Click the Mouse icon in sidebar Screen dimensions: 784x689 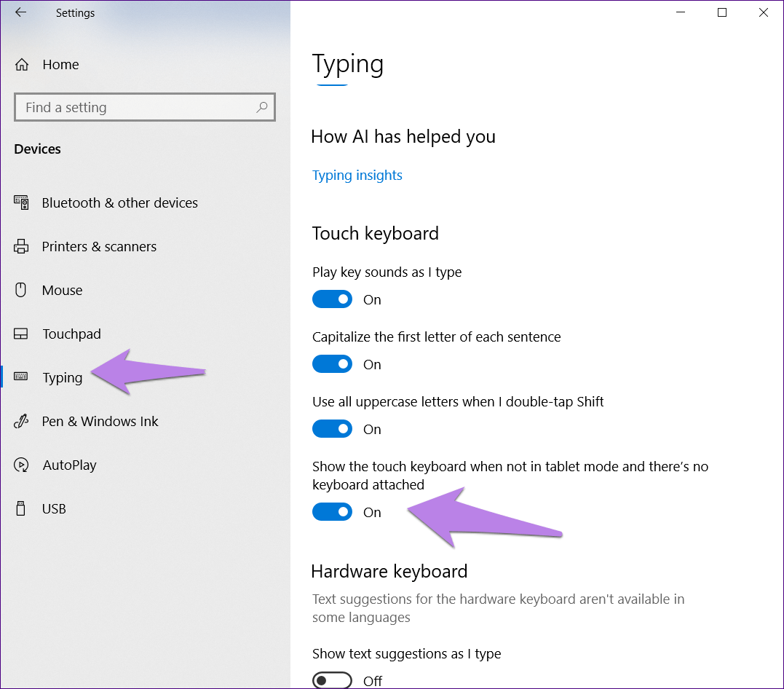[x=21, y=290]
